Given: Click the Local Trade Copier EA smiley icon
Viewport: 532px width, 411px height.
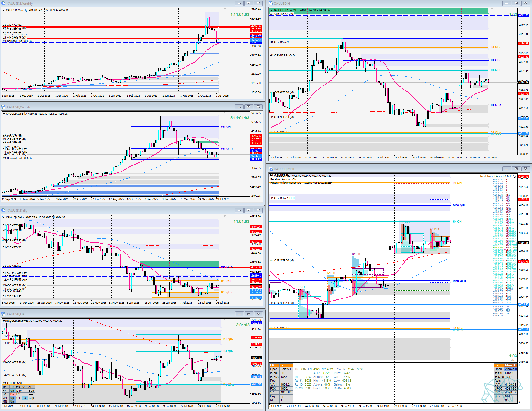Looking at the screenshot, I should (515, 176).
